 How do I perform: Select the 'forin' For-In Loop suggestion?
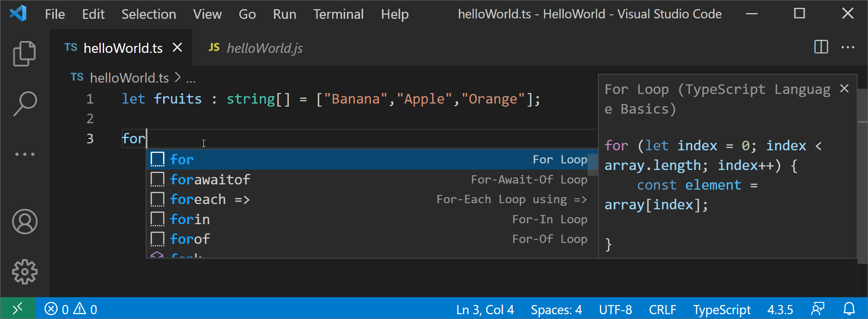(372, 219)
